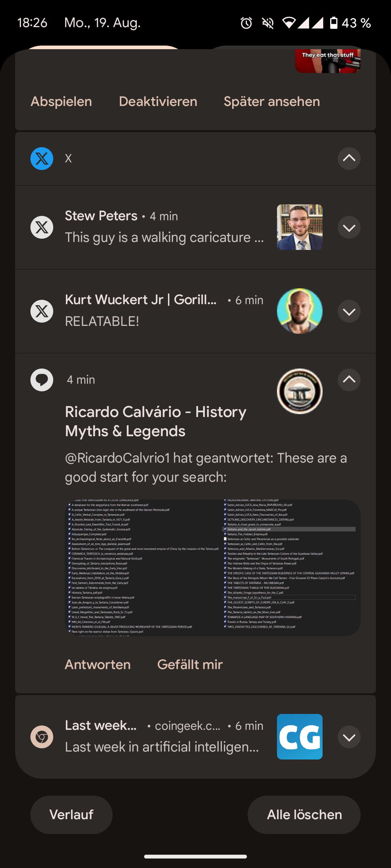Expand the Kurt Wuckert Jr notification
This screenshot has height=868, width=391.
point(349,311)
